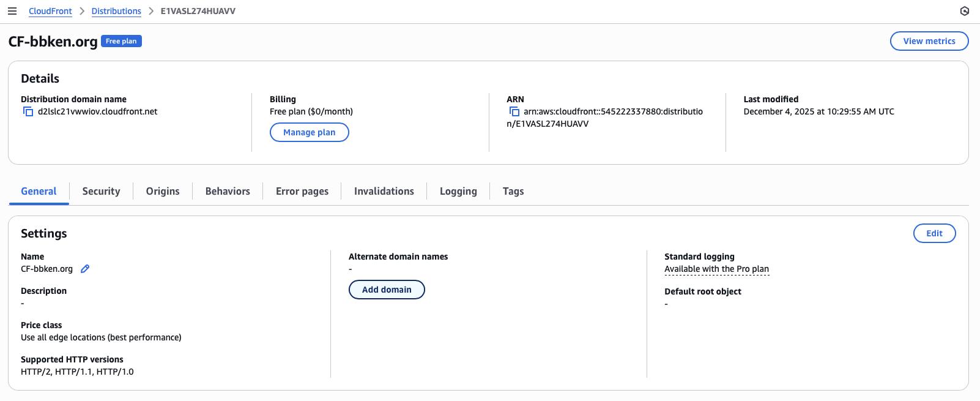Image resolution: width=980 pixels, height=401 pixels.
Task: Click the View metrics button
Action: click(929, 41)
